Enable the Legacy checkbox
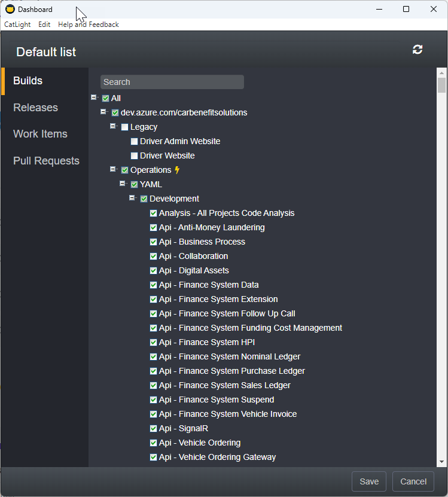Screen dimensions: 448x497 point(124,127)
